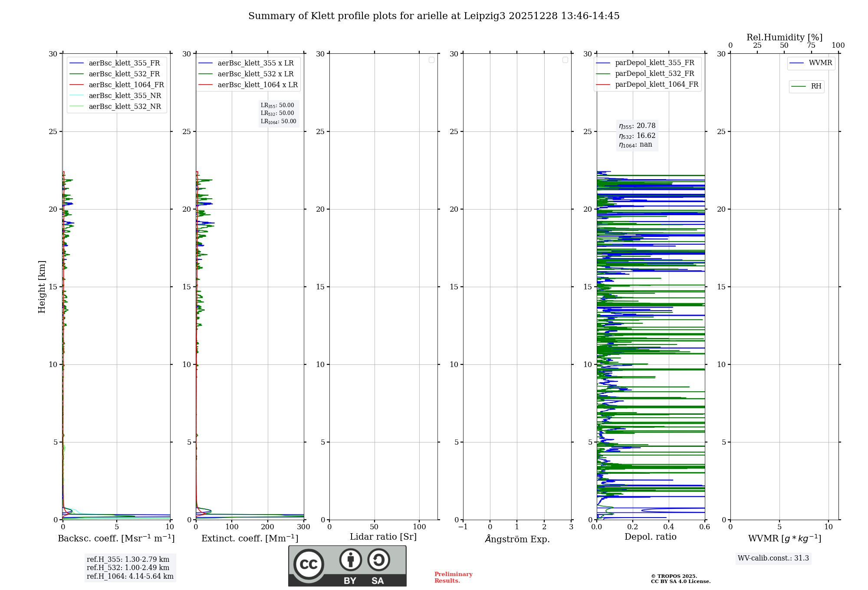
Task: Click the Creative Commons CC logo
Action: point(309,564)
